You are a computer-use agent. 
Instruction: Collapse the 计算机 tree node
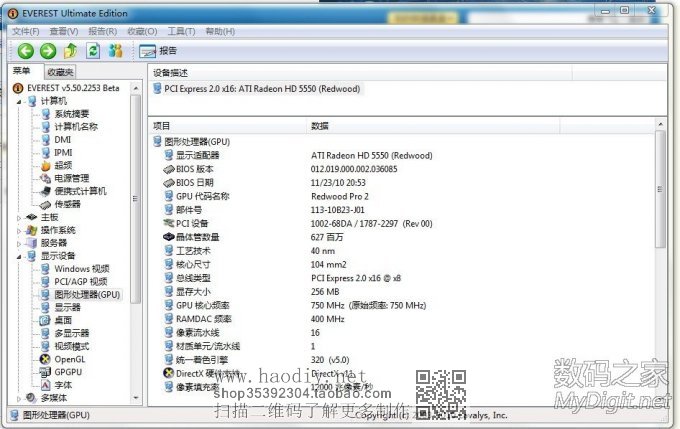click(20, 101)
